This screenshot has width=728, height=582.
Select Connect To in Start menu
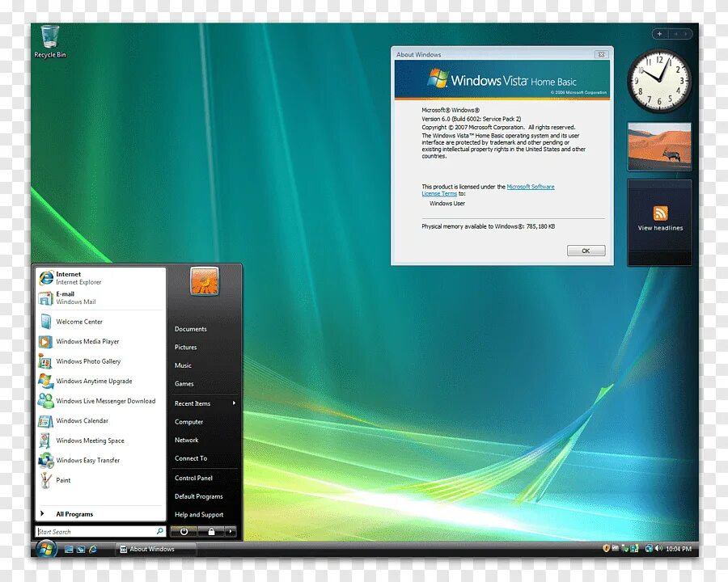pos(205,458)
